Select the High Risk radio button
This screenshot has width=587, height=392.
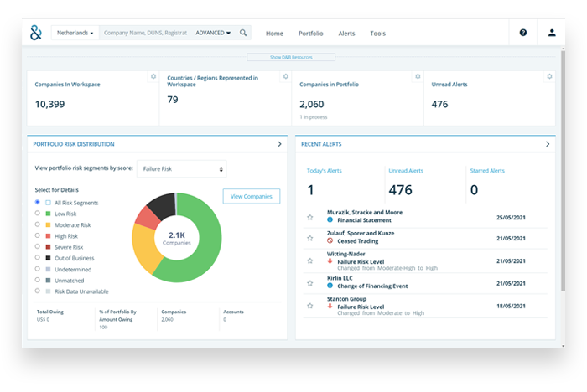tap(38, 235)
